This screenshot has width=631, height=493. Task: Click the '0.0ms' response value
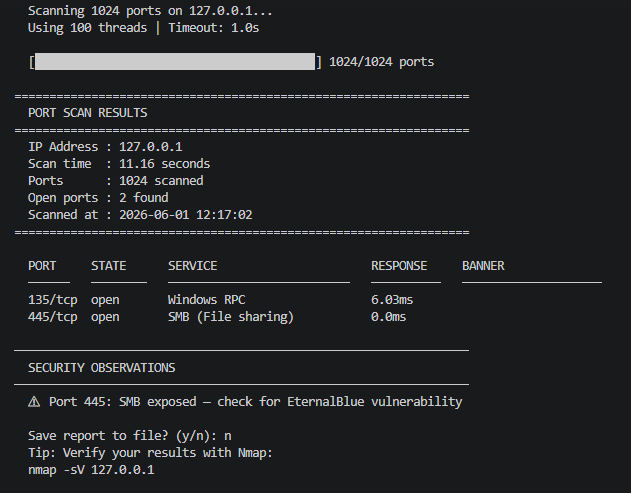click(x=388, y=317)
